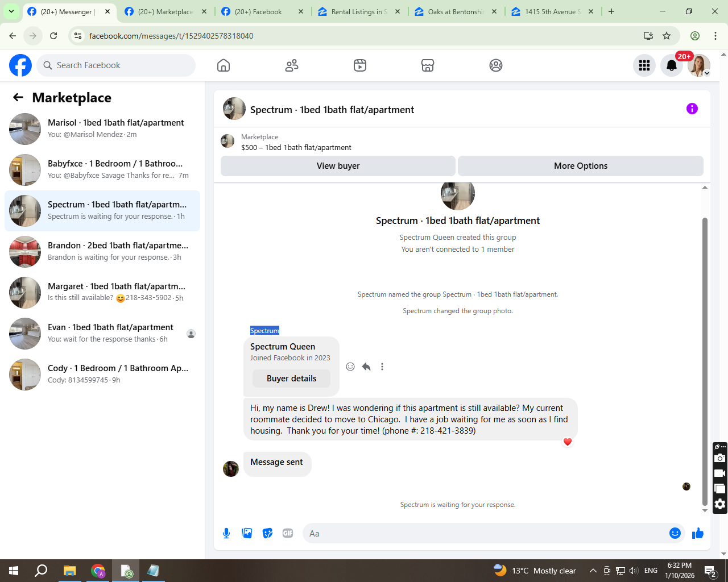This screenshot has height=582, width=728.
Task: Open the Chrome tab search dropdown
Action: 11,11
